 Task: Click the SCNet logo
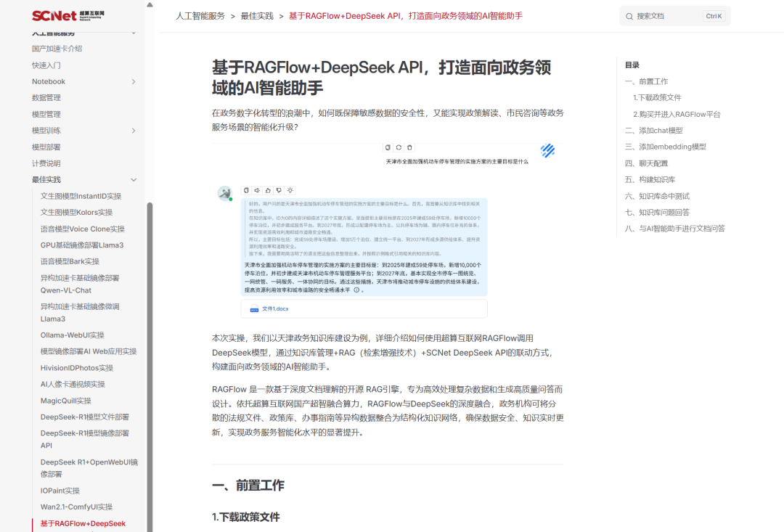68,15
